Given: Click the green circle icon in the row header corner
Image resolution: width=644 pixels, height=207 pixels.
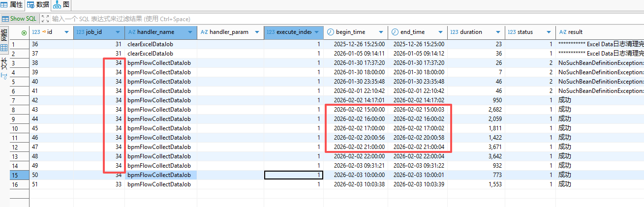Looking at the screenshot, I should tap(25, 32).
